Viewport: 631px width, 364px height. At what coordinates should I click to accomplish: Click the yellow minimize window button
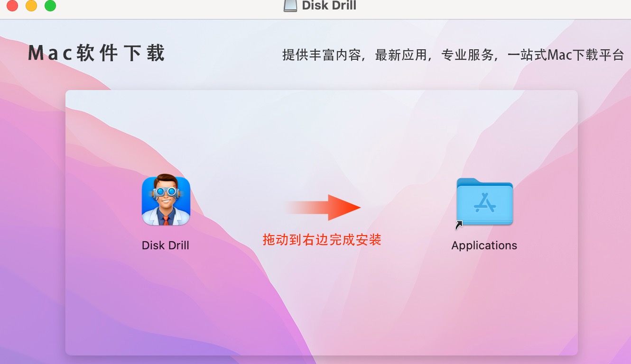[x=31, y=6]
